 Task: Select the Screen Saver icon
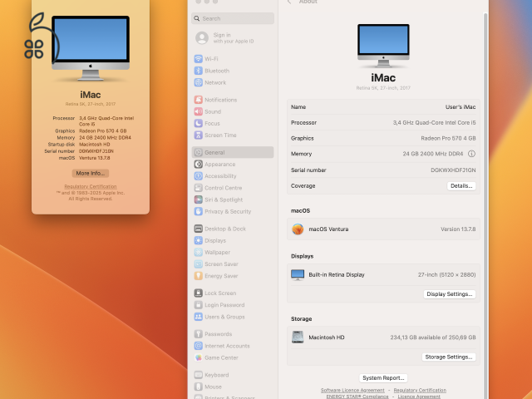[x=199, y=264]
